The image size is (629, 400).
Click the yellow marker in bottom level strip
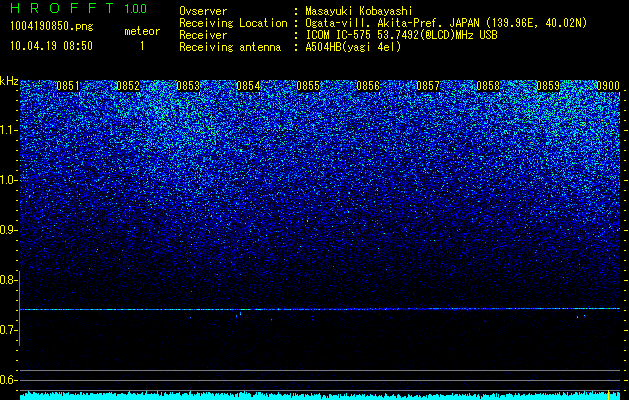tap(609, 395)
